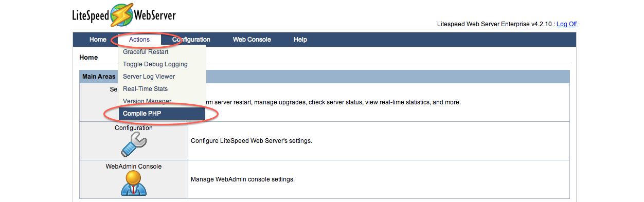Select Real-Time Stats menu entry
Image resolution: width=644 pixels, height=202 pixels.
pos(162,89)
